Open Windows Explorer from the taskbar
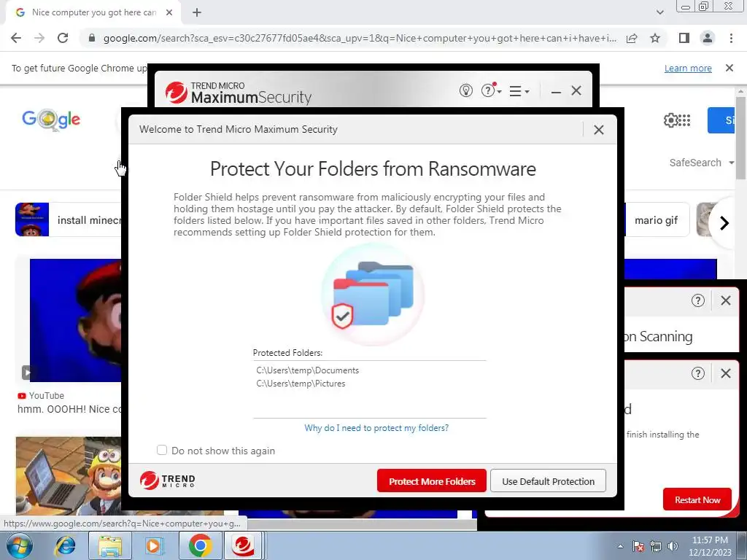This screenshot has height=560, width=747. point(109,545)
